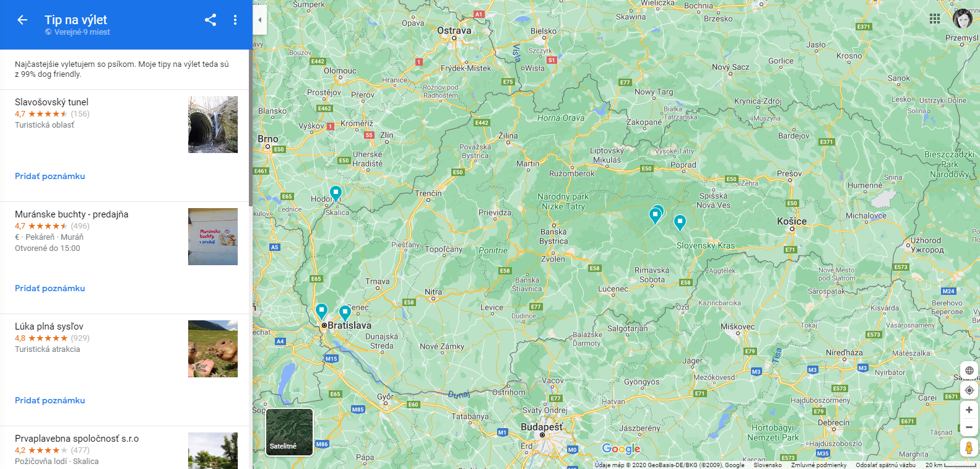Open the Google apps grid
Viewport: 980px width, 469px height.
935,19
